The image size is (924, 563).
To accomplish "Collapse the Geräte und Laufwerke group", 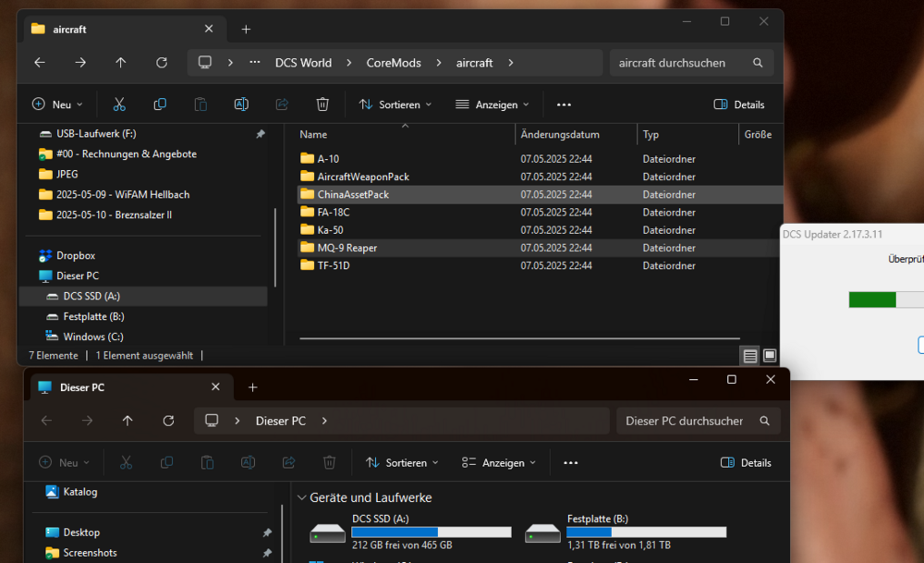I will click(301, 497).
